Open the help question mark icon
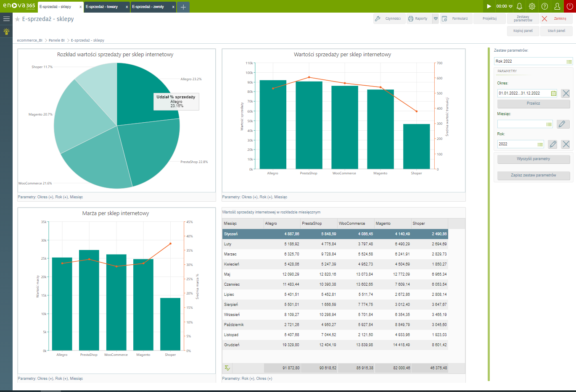This screenshot has width=576, height=392. point(544,6)
